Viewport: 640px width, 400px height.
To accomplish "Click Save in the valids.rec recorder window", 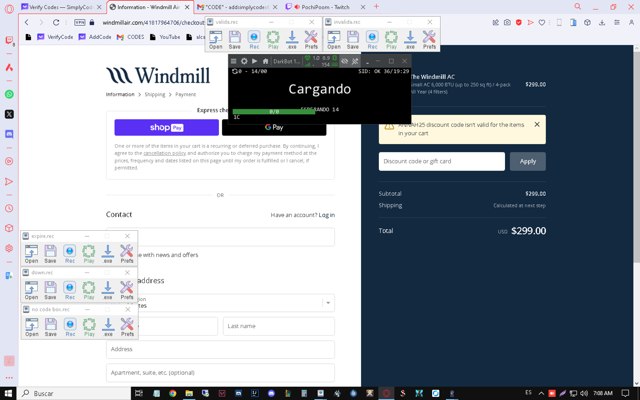I will click(x=235, y=40).
